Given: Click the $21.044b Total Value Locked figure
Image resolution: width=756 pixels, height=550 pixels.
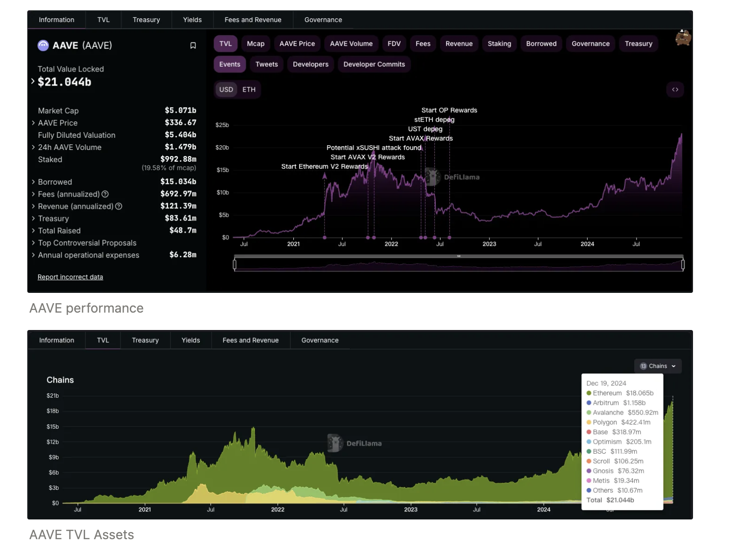Looking at the screenshot, I should [64, 82].
